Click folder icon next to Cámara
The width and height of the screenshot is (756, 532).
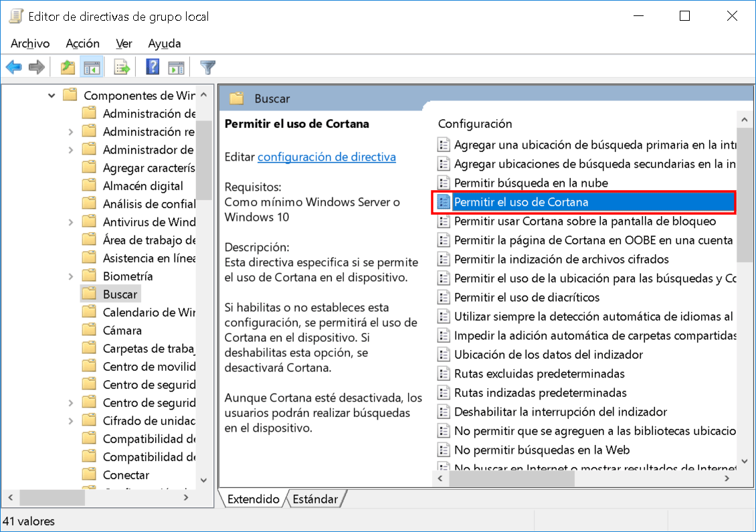89,330
